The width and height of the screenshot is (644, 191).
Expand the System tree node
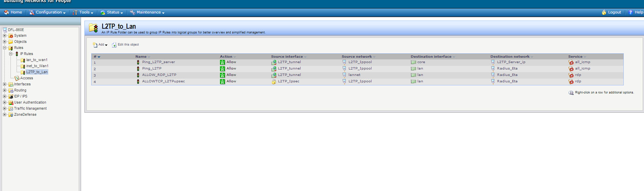(5, 35)
